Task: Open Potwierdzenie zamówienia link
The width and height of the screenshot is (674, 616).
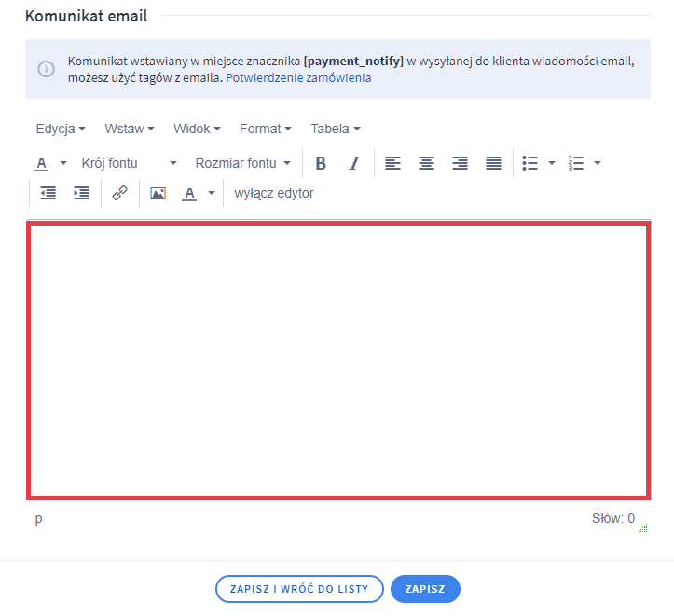Action: coord(298,77)
